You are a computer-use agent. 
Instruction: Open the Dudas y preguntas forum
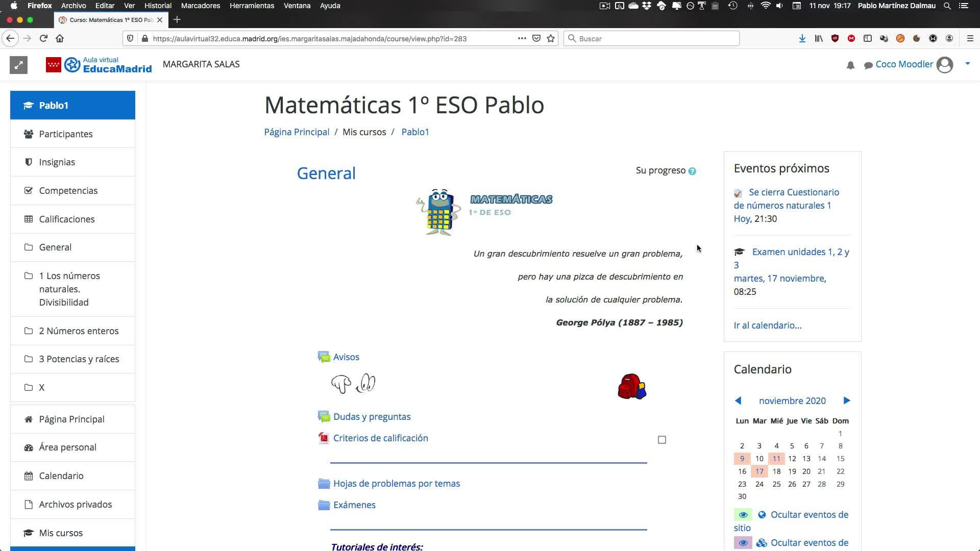point(372,417)
